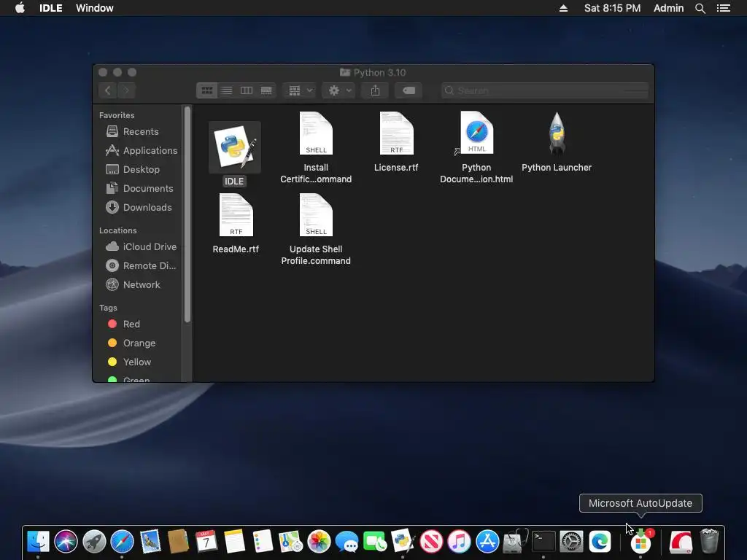Open the gear Action menu dropdown
The width and height of the screenshot is (747, 560).
click(339, 90)
